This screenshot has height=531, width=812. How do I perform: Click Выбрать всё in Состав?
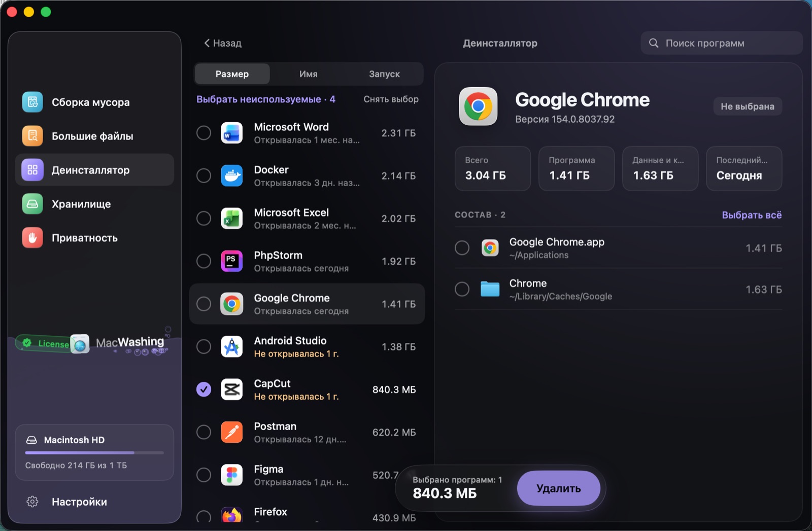(752, 215)
